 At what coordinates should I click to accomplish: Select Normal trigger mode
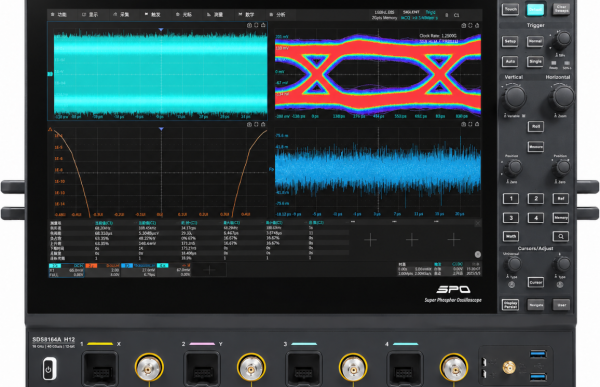pos(535,41)
